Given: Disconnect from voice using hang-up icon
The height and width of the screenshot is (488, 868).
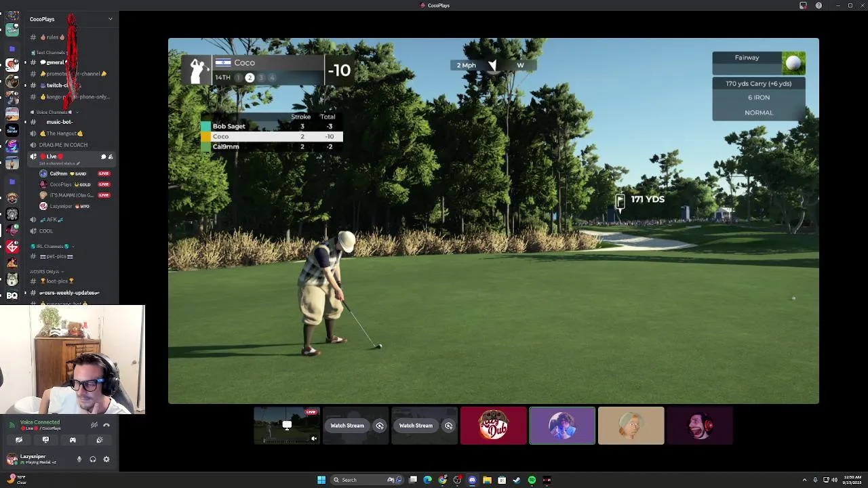Looking at the screenshot, I should (x=106, y=425).
